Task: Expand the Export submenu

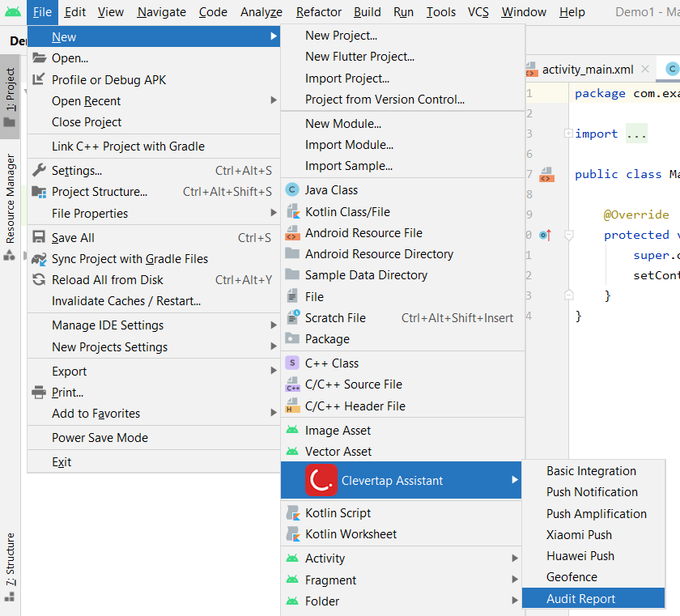Action: [x=274, y=370]
